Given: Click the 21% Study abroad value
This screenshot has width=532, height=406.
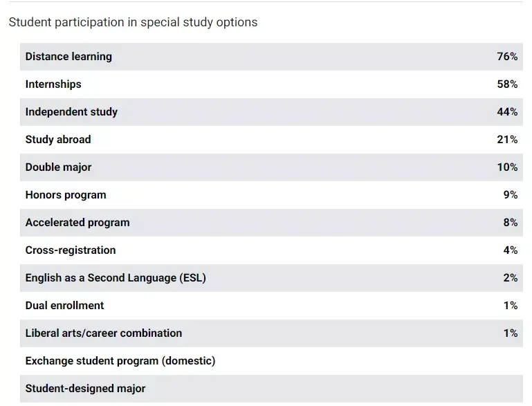Looking at the screenshot, I should pos(507,140).
